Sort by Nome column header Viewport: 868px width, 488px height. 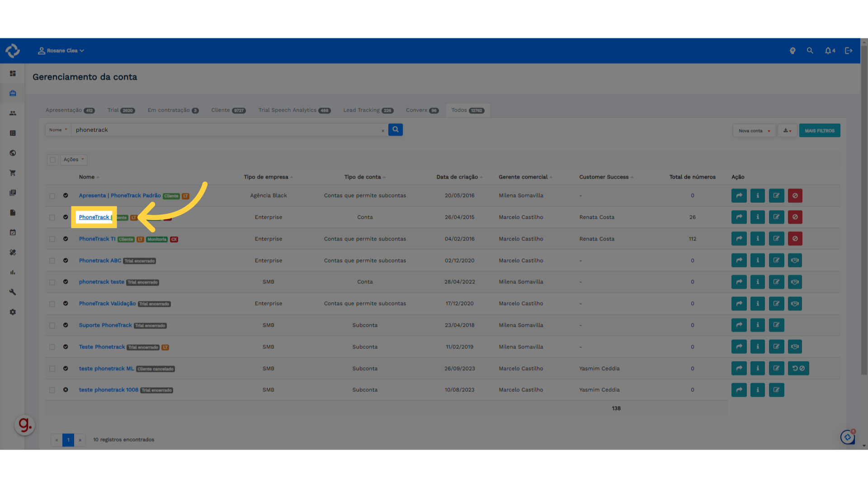click(x=89, y=177)
